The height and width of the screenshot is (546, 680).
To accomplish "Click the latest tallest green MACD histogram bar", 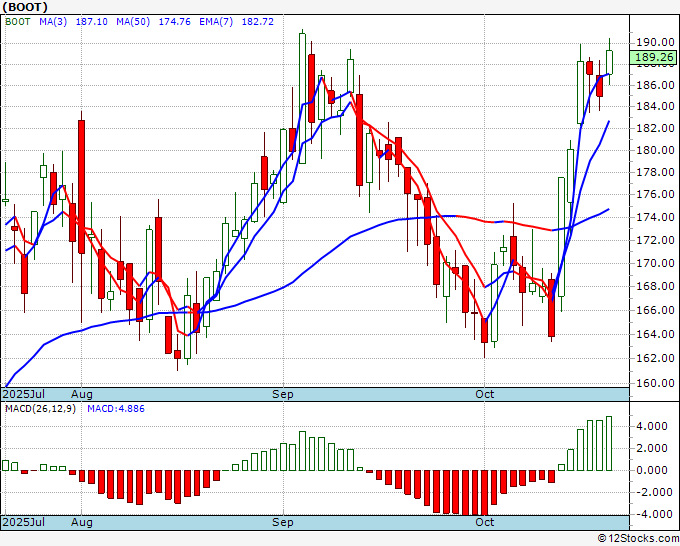I will pos(609,443).
